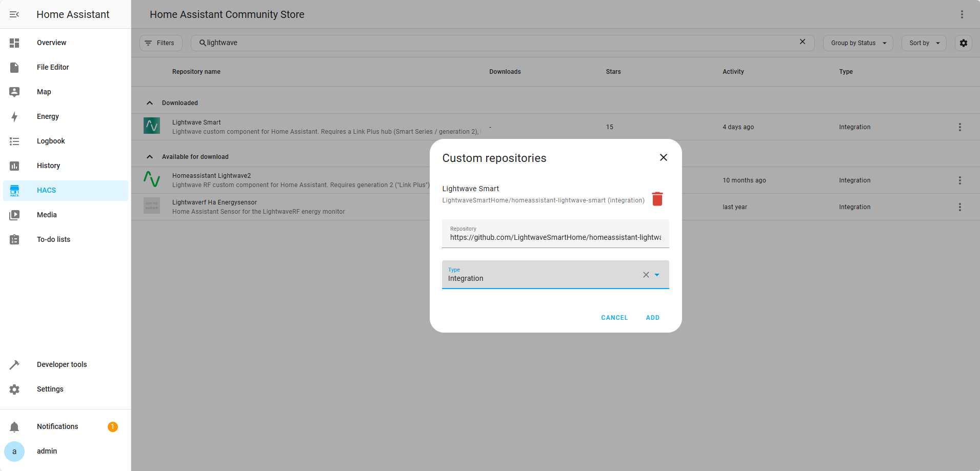Collapse the Downloaded group
The image size is (980, 471).
(150, 103)
